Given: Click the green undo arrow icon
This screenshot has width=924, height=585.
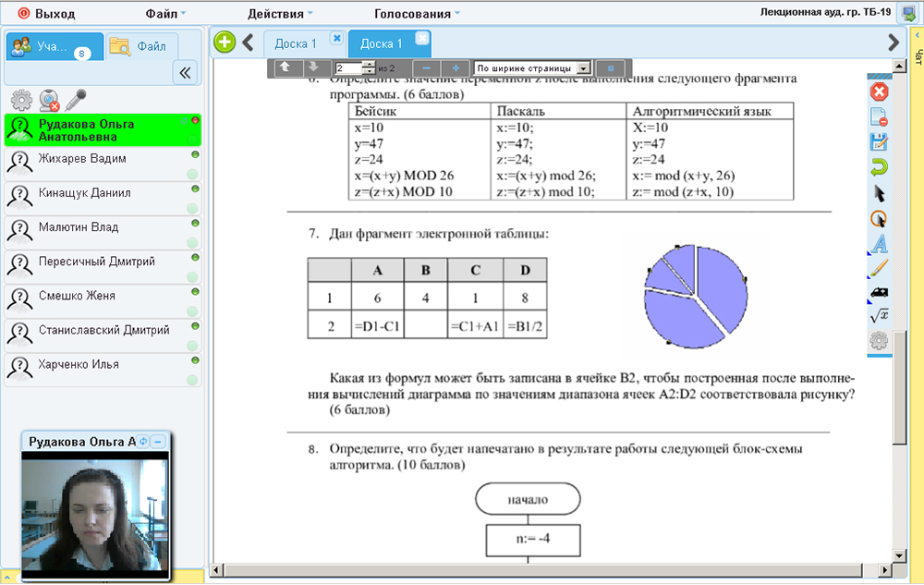Looking at the screenshot, I should click(x=879, y=167).
